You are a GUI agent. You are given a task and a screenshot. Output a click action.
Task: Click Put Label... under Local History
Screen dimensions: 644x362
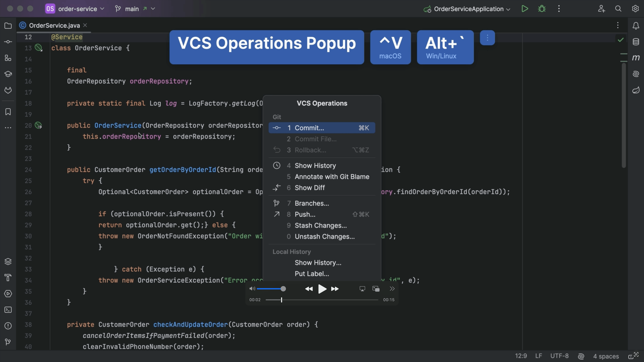point(312,274)
